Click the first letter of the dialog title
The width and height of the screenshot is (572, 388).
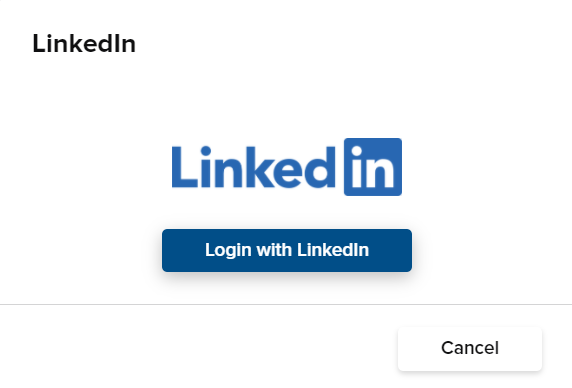[x=38, y=44]
